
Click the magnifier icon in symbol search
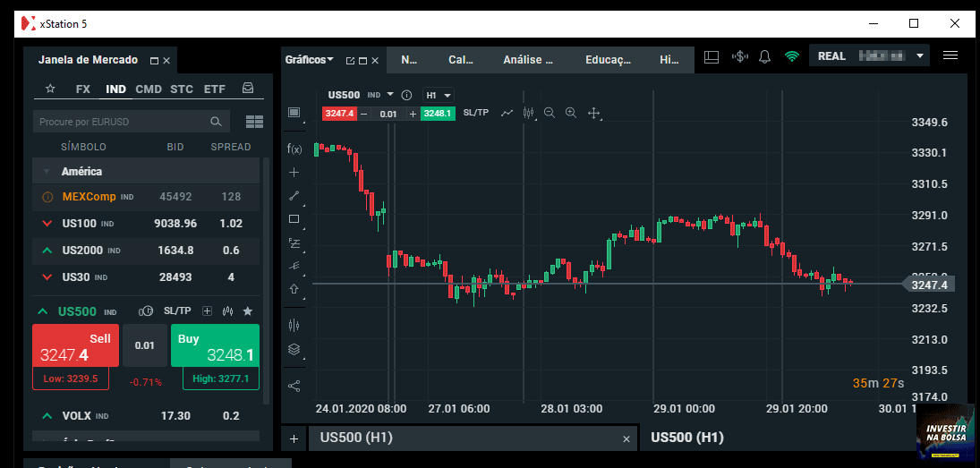point(217,122)
